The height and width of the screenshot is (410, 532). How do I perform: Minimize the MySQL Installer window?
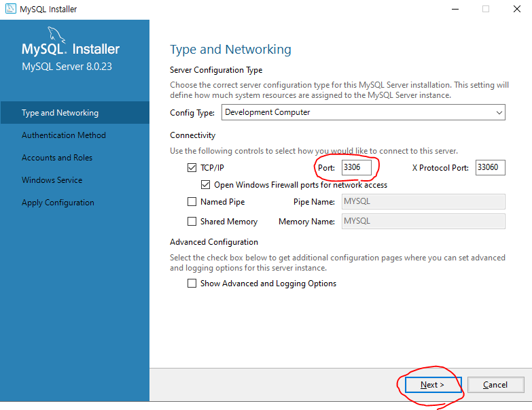click(x=455, y=9)
